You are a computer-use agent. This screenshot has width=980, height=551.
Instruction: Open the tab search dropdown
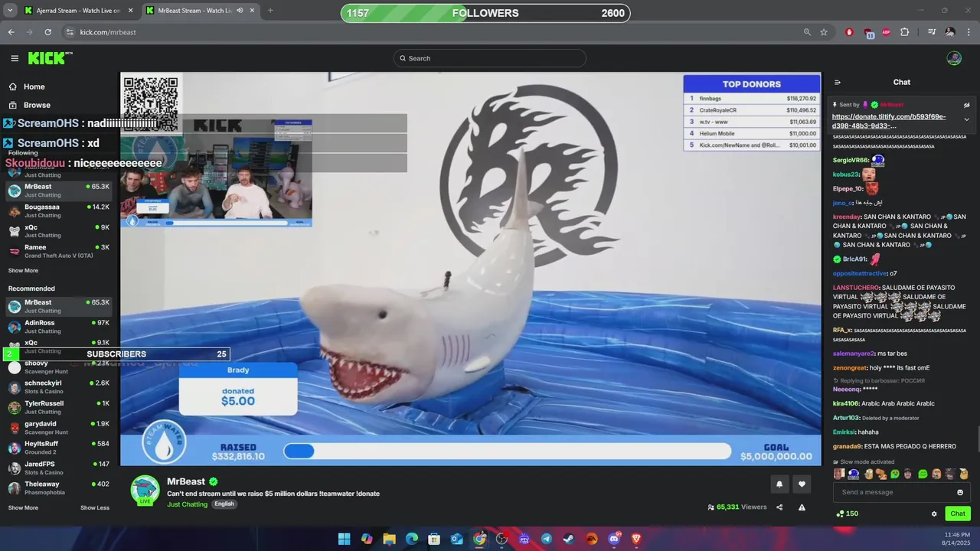coord(10,11)
